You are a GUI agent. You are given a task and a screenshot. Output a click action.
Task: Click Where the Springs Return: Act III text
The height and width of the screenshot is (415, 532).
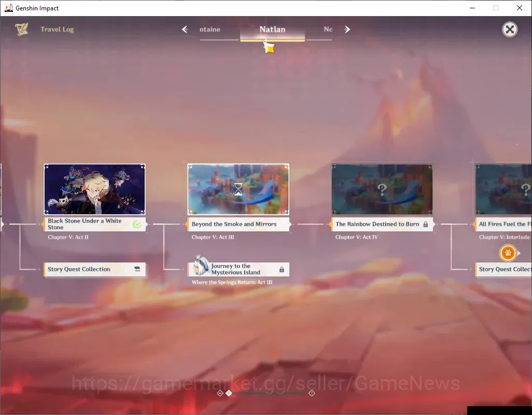(x=232, y=282)
